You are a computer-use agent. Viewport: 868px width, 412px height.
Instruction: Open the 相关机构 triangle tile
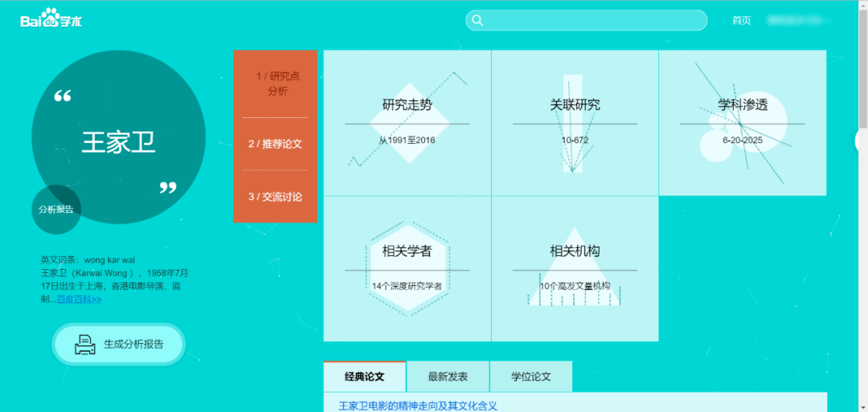[575, 269]
